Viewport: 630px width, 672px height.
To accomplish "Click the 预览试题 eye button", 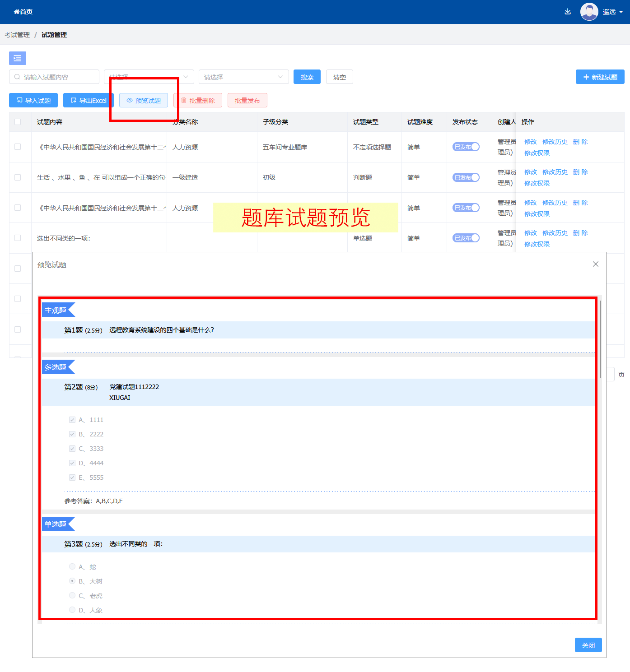I will (x=144, y=100).
